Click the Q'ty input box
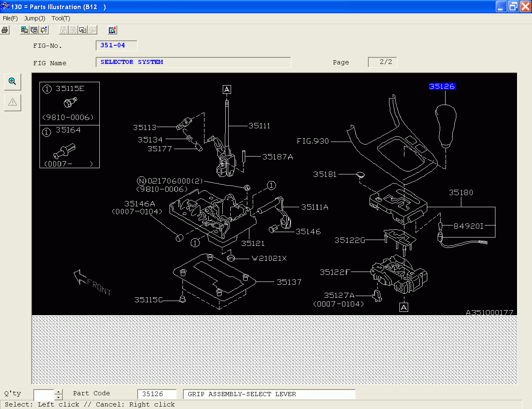Viewport: 532px width, 409px height. pos(44,394)
